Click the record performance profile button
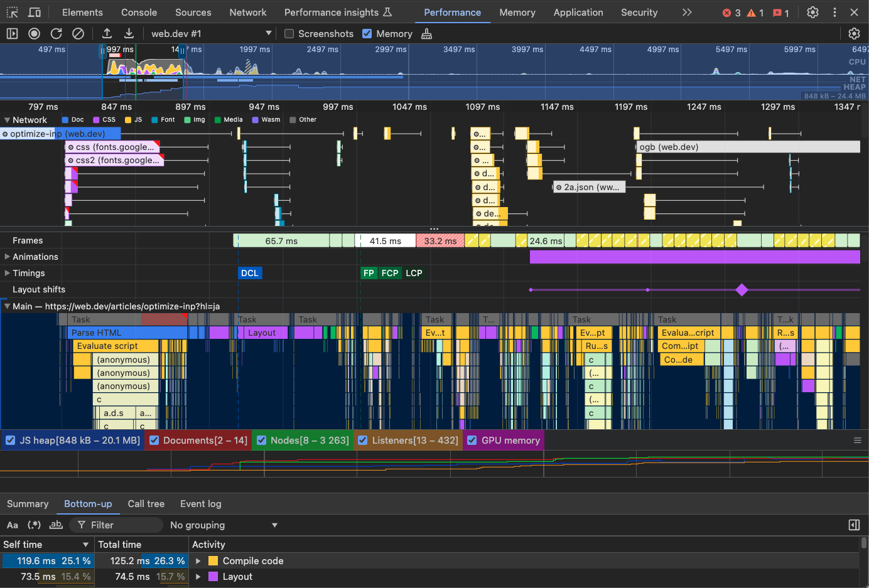This screenshot has width=869, height=588. point(35,34)
